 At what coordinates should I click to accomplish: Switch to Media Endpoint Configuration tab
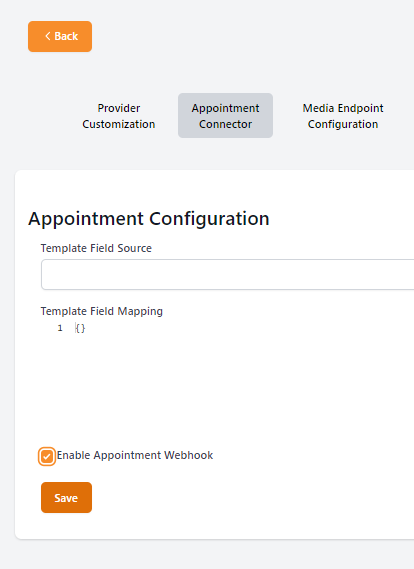[x=343, y=116]
